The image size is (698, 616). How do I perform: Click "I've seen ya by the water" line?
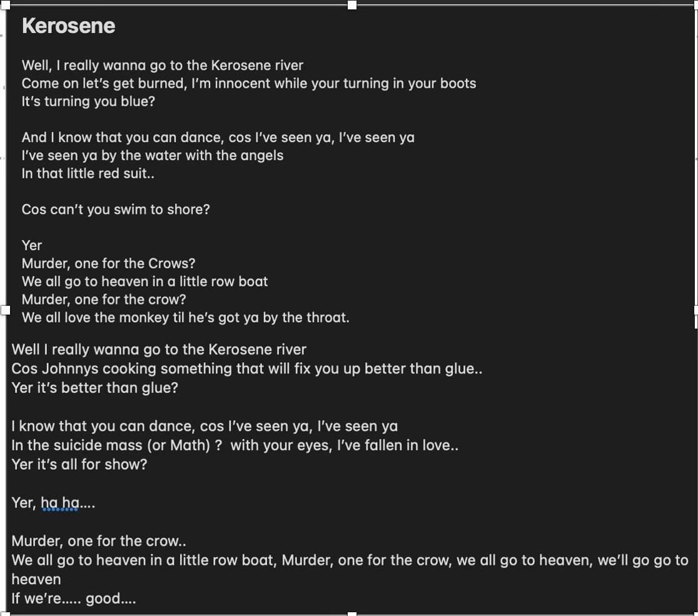pos(153,155)
